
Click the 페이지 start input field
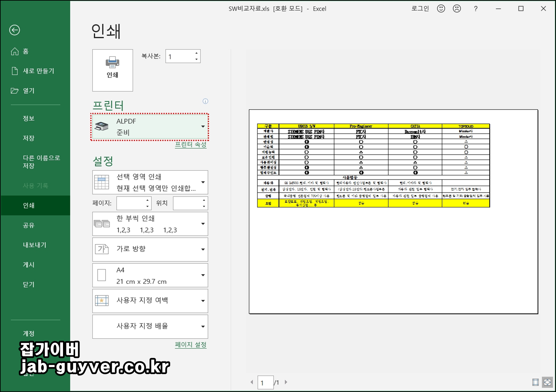pyautogui.click(x=130, y=203)
